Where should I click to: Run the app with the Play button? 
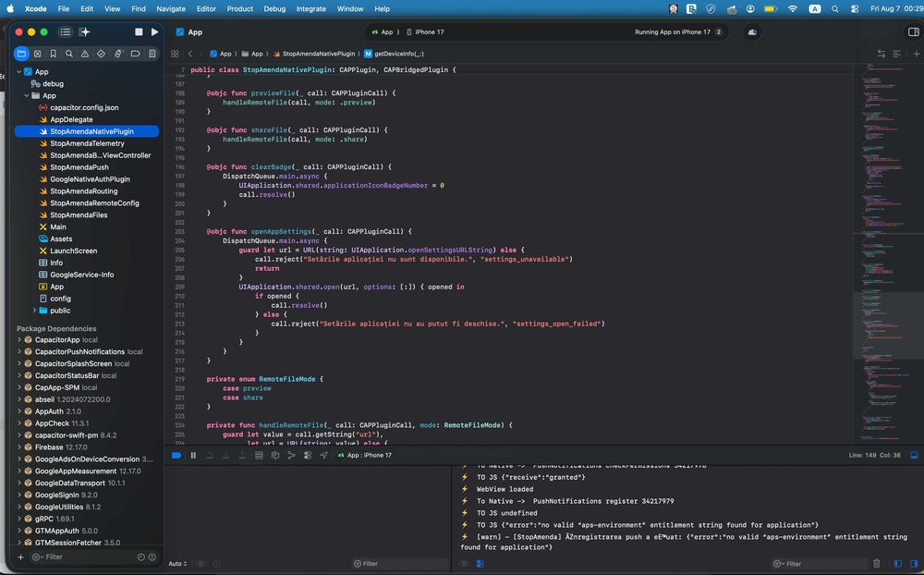click(x=154, y=31)
